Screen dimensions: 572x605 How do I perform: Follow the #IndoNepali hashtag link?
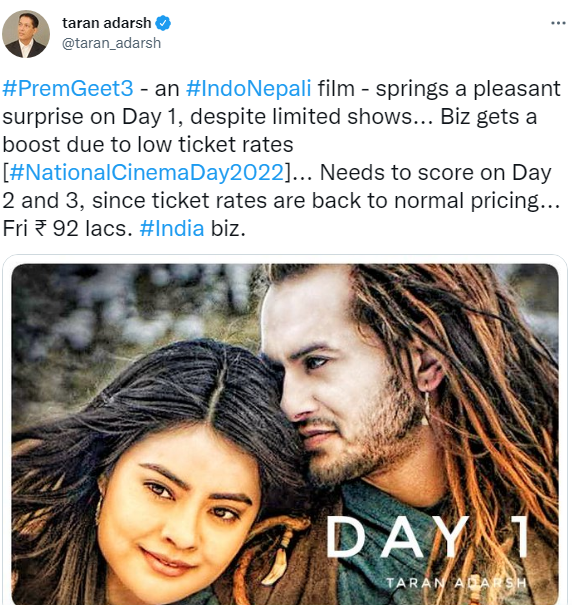(x=249, y=88)
